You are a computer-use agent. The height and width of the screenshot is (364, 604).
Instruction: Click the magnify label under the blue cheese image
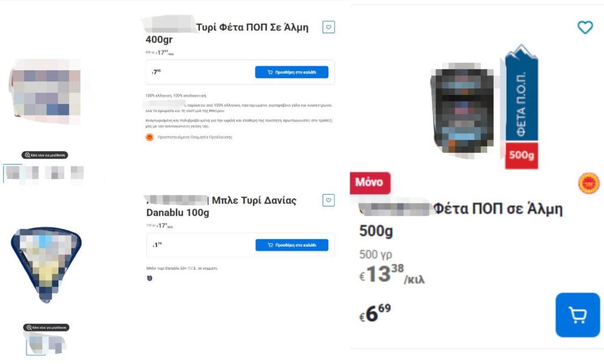pos(46,327)
